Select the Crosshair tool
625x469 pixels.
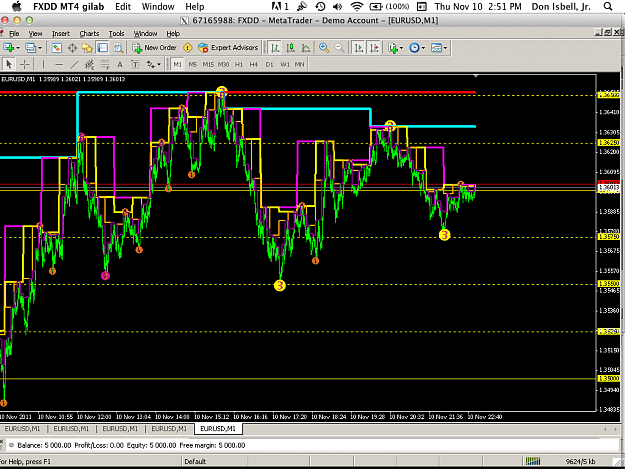pyautogui.click(x=24, y=64)
